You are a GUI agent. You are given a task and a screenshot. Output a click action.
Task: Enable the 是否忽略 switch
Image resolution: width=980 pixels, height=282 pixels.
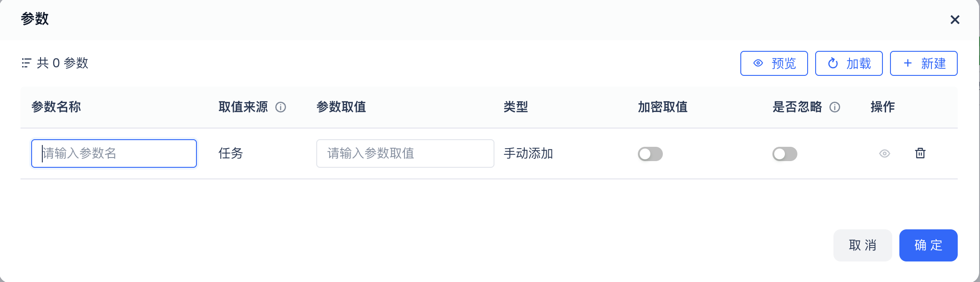coord(784,154)
